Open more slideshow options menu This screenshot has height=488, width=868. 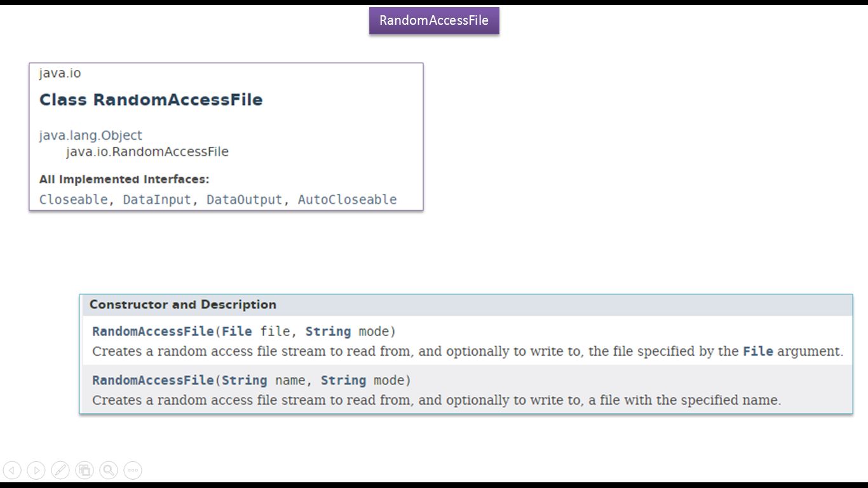tap(133, 470)
